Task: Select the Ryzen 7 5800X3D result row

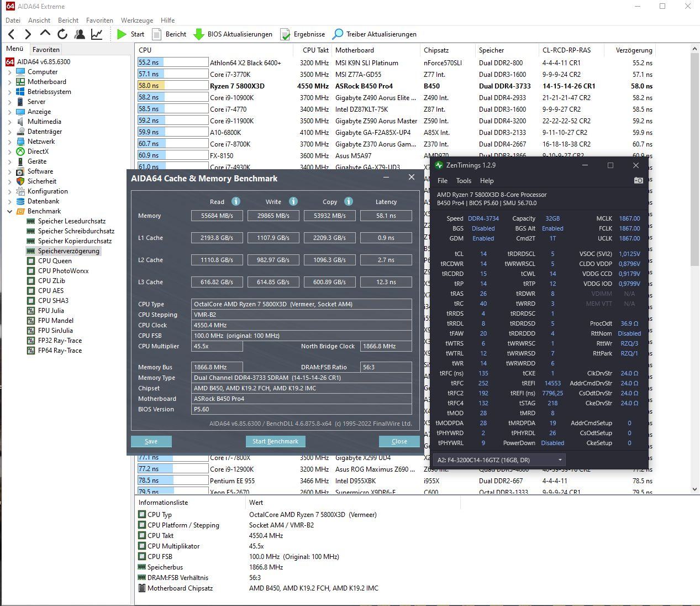Action: tap(396, 86)
